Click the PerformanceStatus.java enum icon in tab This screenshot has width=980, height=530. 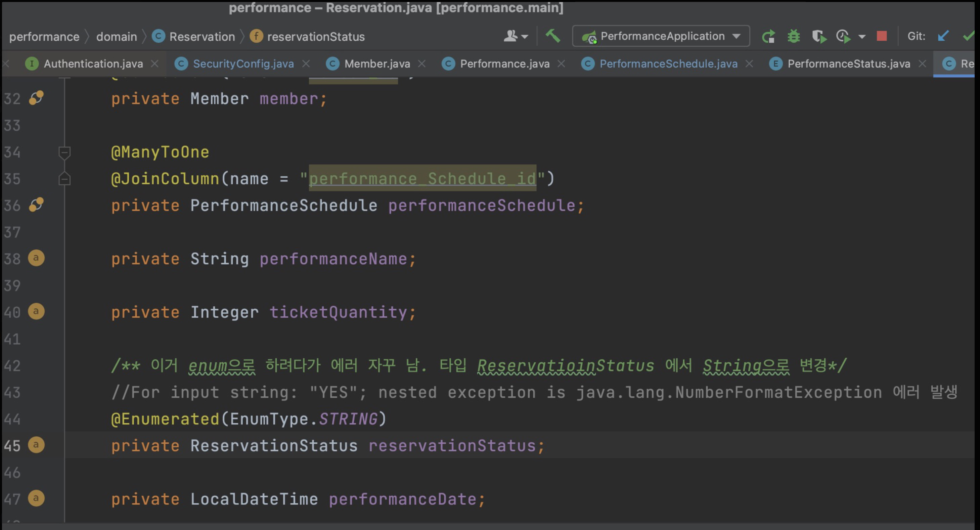(x=776, y=63)
